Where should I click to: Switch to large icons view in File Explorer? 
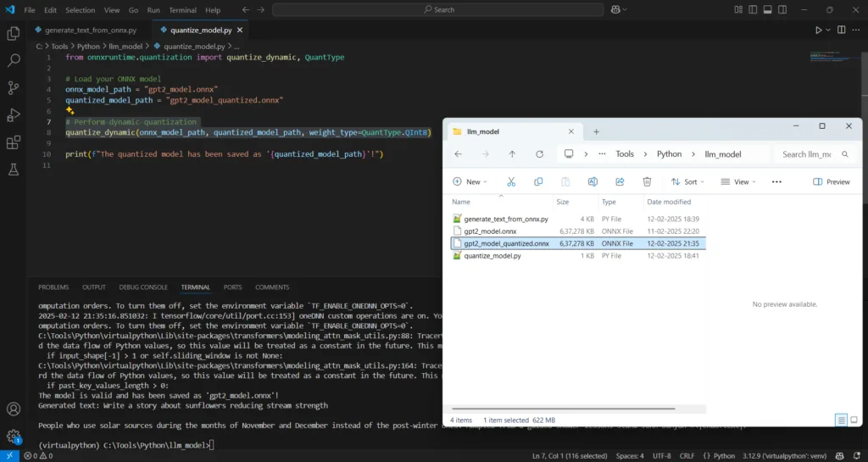tap(854, 420)
